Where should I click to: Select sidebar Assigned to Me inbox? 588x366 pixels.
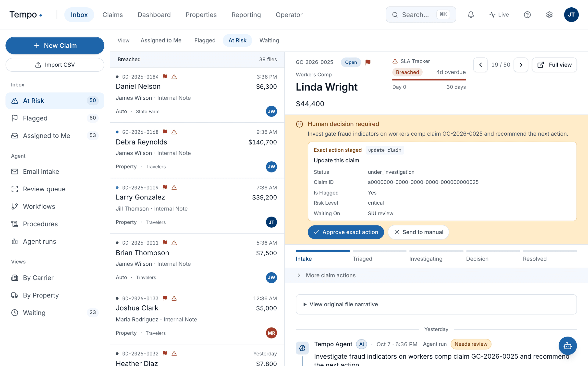(x=55, y=135)
